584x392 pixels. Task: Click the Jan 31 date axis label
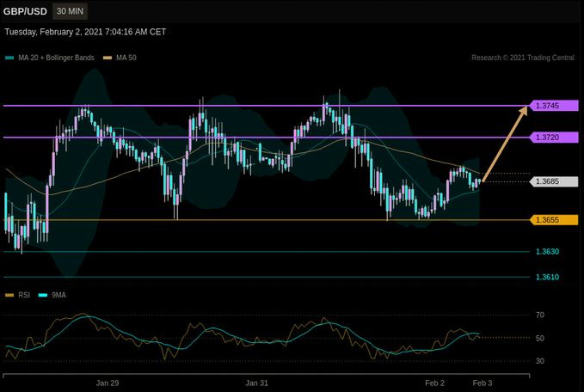coord(256,383)
